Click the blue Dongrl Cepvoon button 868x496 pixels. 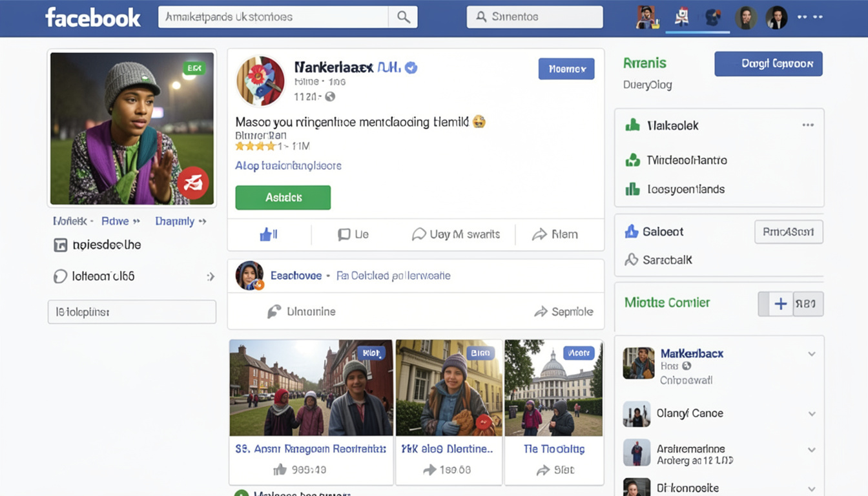click(768, 64)
